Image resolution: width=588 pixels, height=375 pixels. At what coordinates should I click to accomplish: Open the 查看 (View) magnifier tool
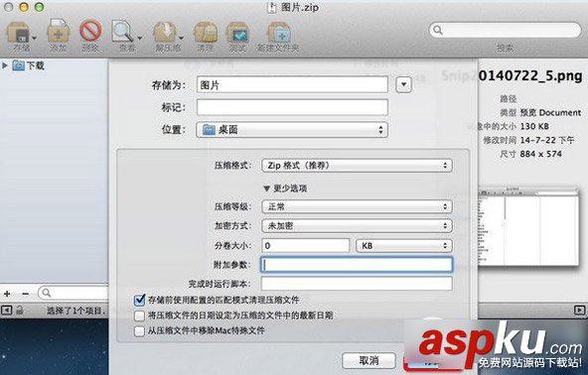pyautogui.click(x=122, y=32)
